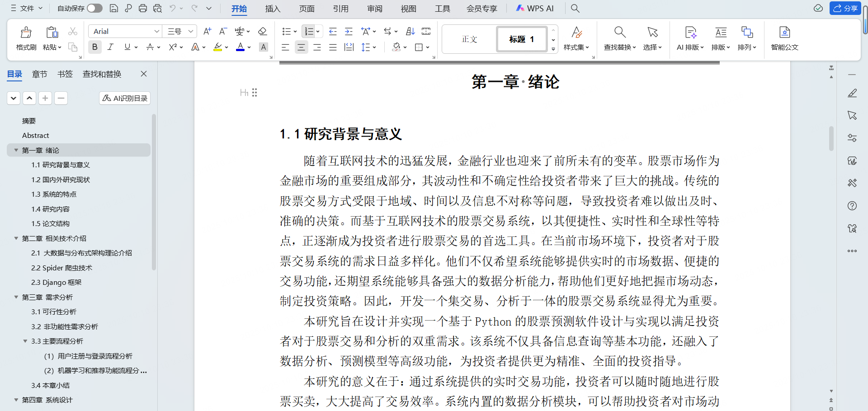Open the Arial font name dropdown

[x=156, y=31]
